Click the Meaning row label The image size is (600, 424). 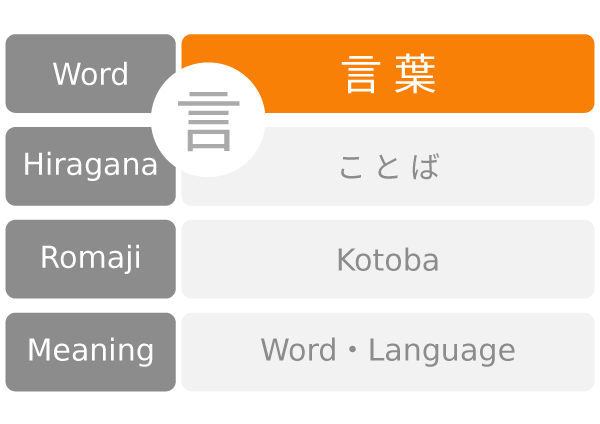pyautogui.click(x=90, y=352)
